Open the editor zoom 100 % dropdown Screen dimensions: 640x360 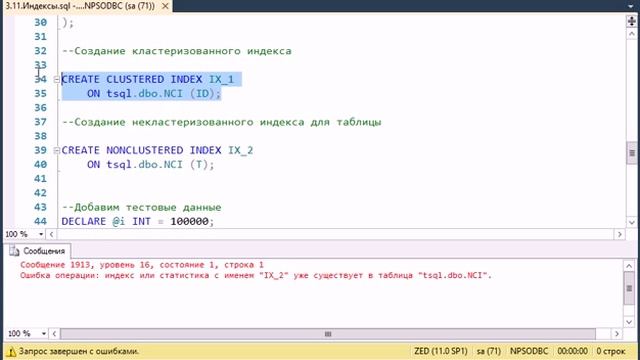click(41, 234)
